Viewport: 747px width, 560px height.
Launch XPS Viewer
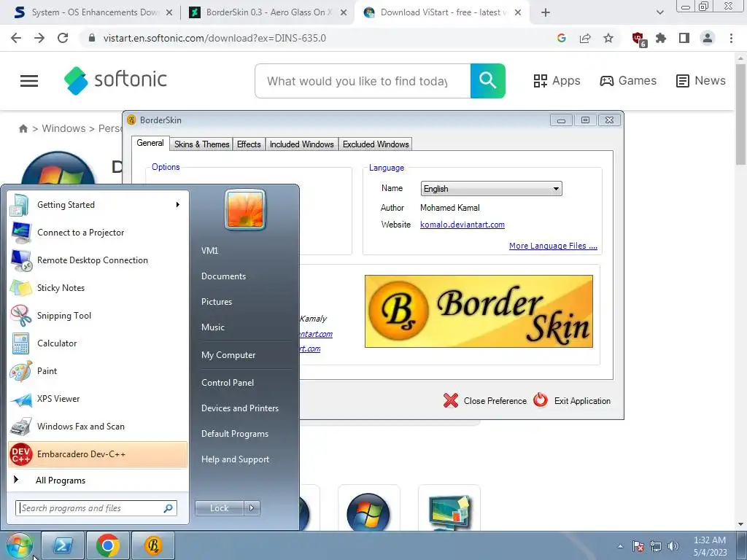pos(98,399)
